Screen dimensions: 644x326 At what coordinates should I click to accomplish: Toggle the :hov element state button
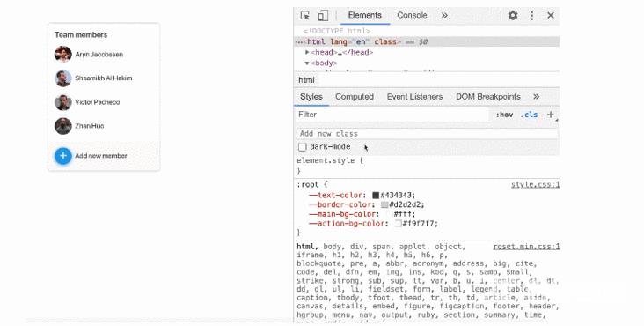pyautogui.click(x=504, y=115)
